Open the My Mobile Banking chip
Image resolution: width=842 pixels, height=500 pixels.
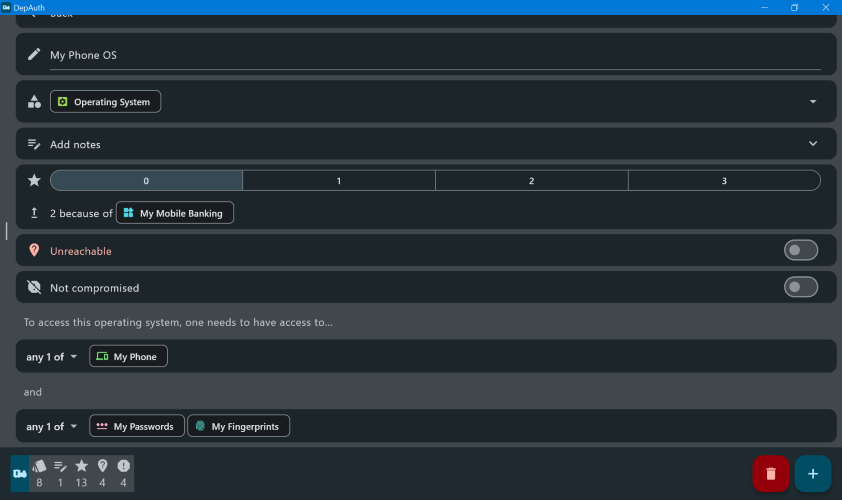pos(175,213)
